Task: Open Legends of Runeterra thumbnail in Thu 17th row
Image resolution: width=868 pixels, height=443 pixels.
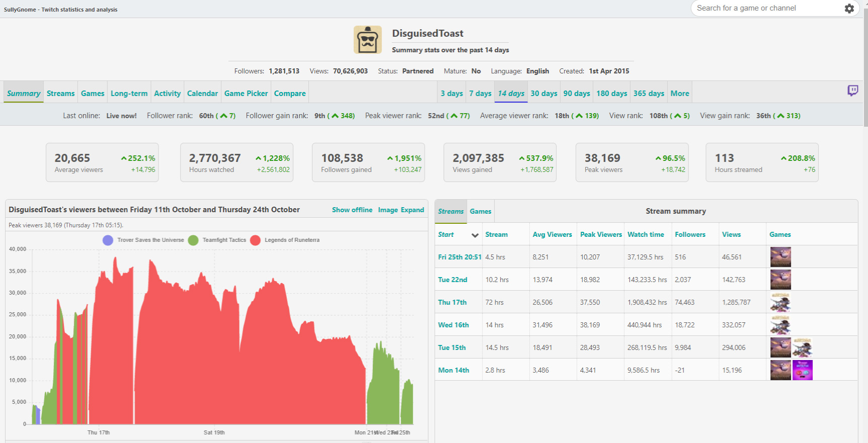Action: click(x=780, y=302)
